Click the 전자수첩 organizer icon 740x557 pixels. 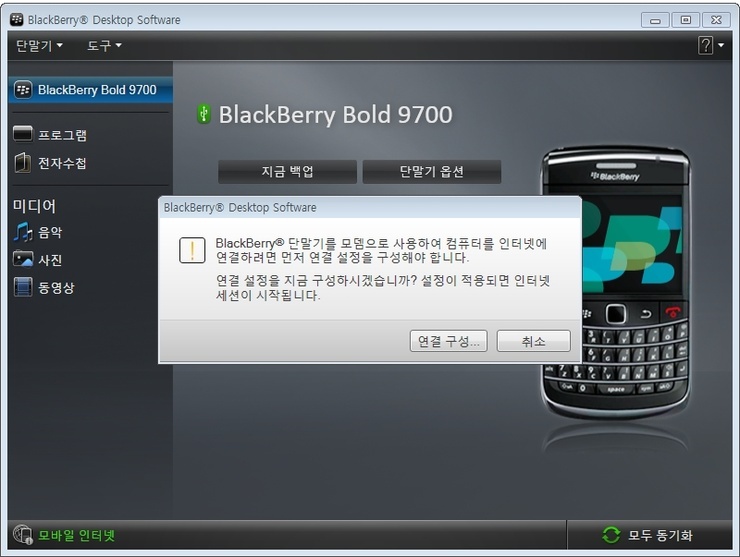[x=23, y=162]
